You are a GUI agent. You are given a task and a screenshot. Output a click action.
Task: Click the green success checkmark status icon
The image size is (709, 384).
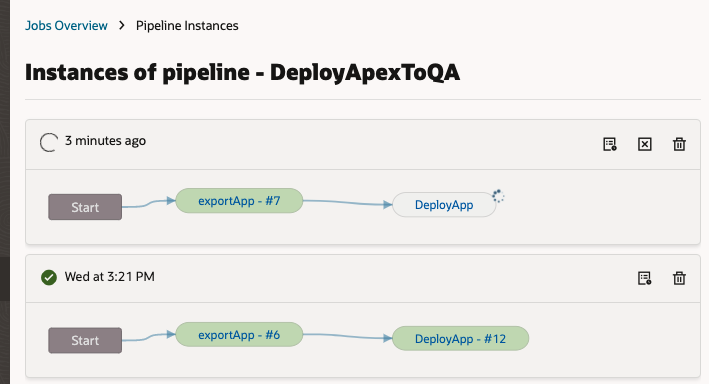(x=49, y=277)
